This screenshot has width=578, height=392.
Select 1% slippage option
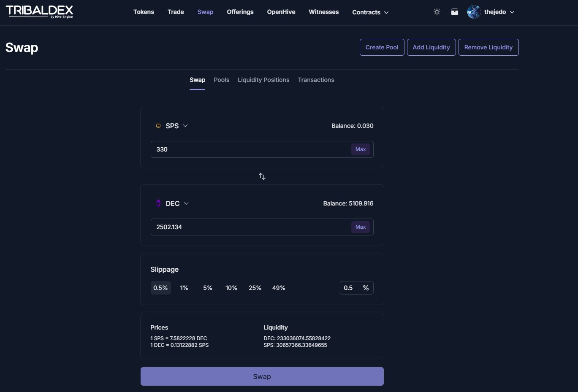click(184, 288)
